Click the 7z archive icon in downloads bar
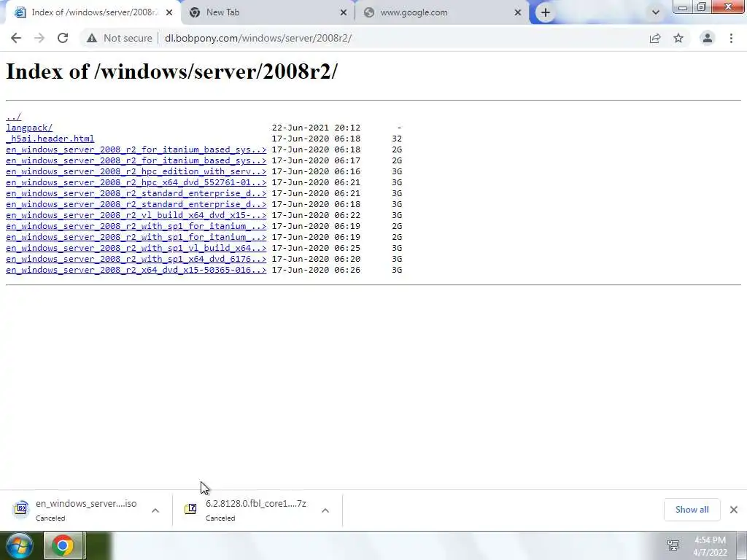 [x=190, y=508]
